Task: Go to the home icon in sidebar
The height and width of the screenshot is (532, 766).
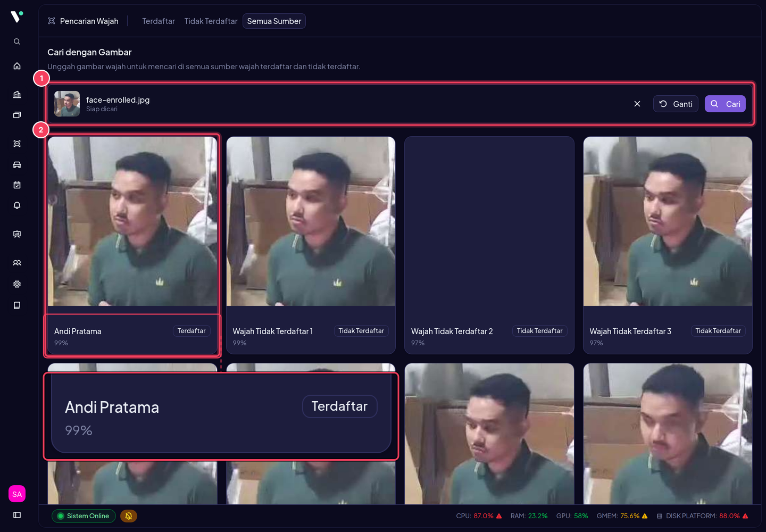Action: [17, 66]
